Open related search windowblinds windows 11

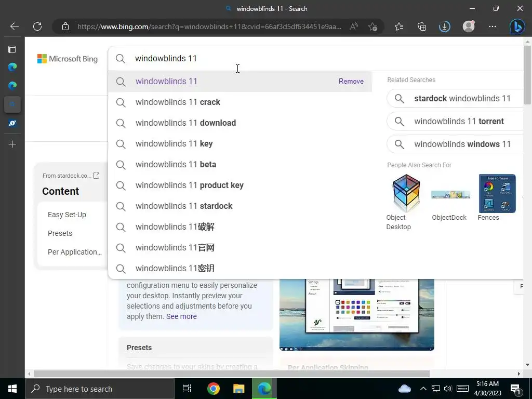455,144
